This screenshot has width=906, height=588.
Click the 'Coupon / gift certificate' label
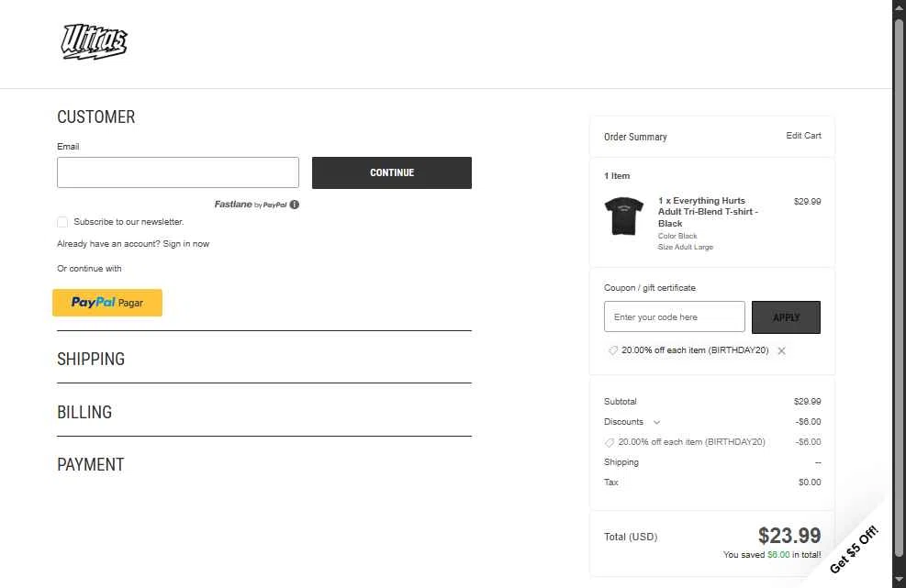[650, 288]
